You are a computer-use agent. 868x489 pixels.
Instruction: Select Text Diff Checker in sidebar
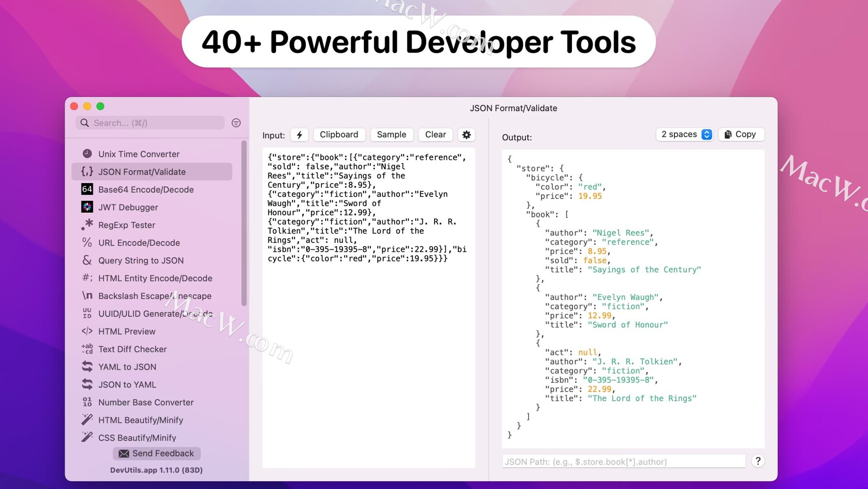[x=132, y=349]
